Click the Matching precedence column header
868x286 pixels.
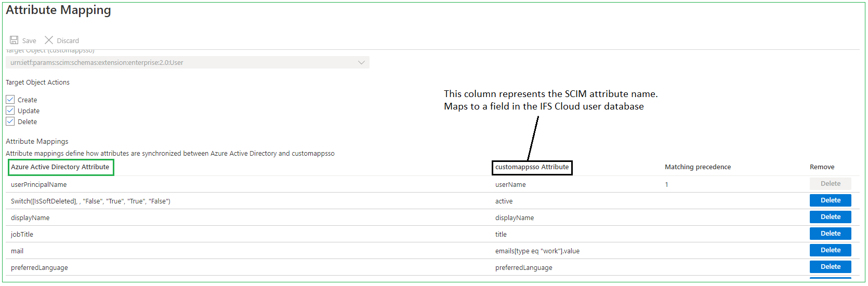point(698,167)
